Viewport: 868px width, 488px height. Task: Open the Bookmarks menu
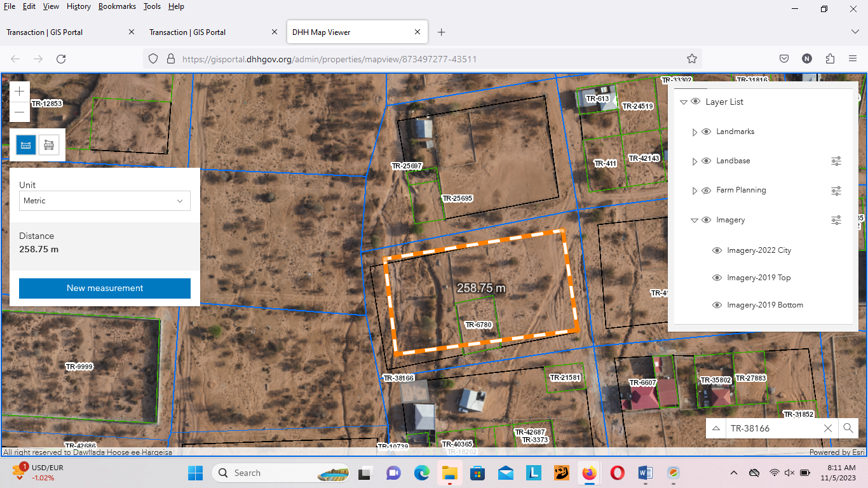118,6
